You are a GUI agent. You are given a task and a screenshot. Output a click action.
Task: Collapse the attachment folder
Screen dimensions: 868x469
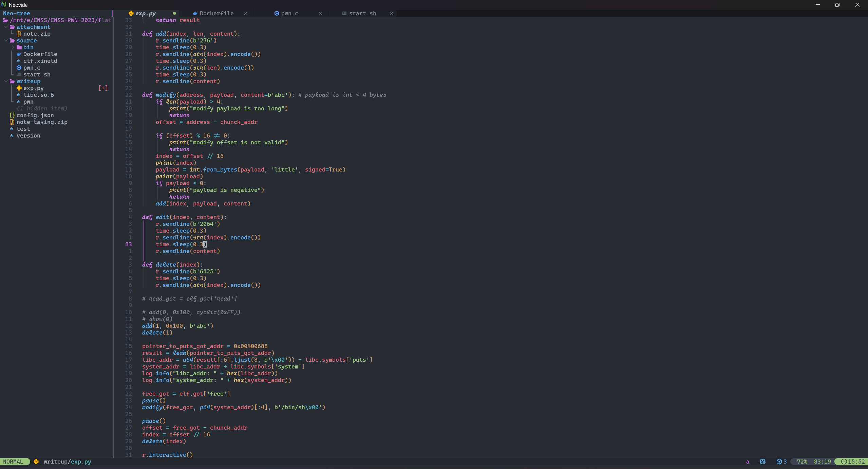tap(6, 27)
